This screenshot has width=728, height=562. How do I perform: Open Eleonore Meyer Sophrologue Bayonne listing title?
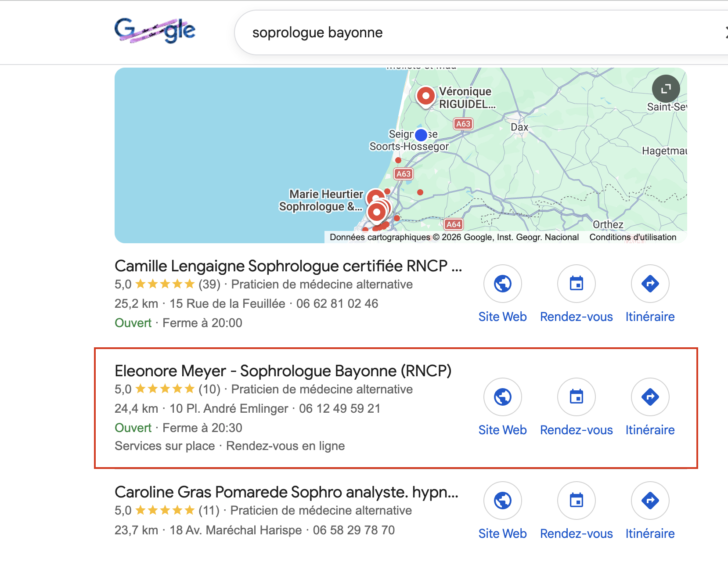coord(283,371)
